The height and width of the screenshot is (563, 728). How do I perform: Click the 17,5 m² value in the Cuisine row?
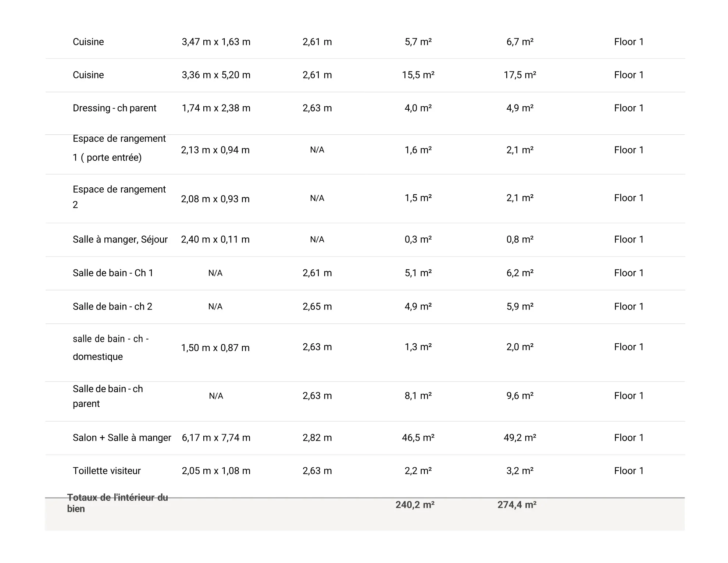[520, 75]
